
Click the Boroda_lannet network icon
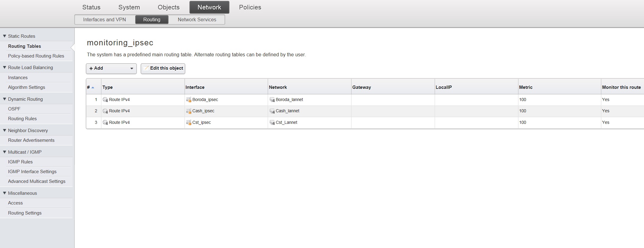click(x=272, y=100)
